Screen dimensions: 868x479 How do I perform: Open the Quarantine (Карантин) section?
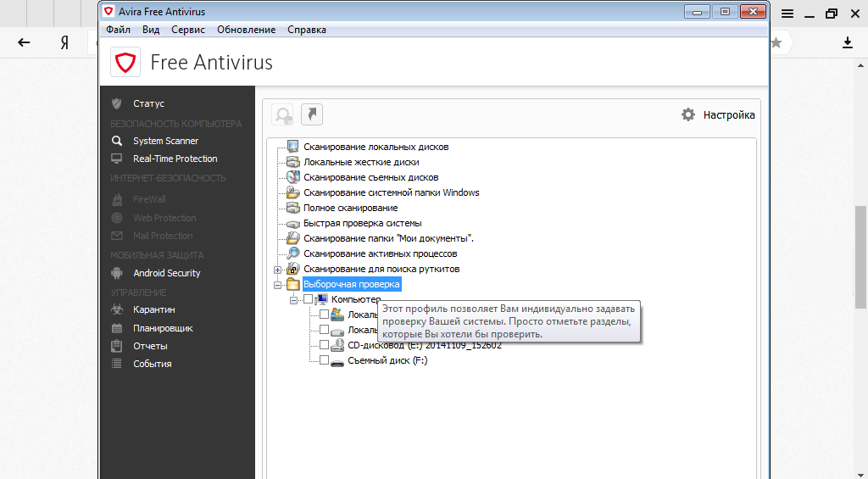(153, 309)
